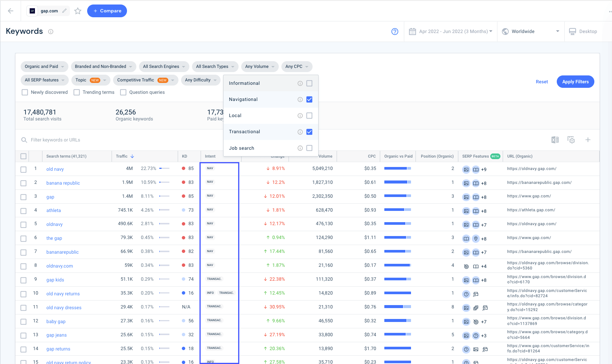Open the table settings gear icon
The width and height of the screenshot is (612, 364).
(x=571, y=140)
